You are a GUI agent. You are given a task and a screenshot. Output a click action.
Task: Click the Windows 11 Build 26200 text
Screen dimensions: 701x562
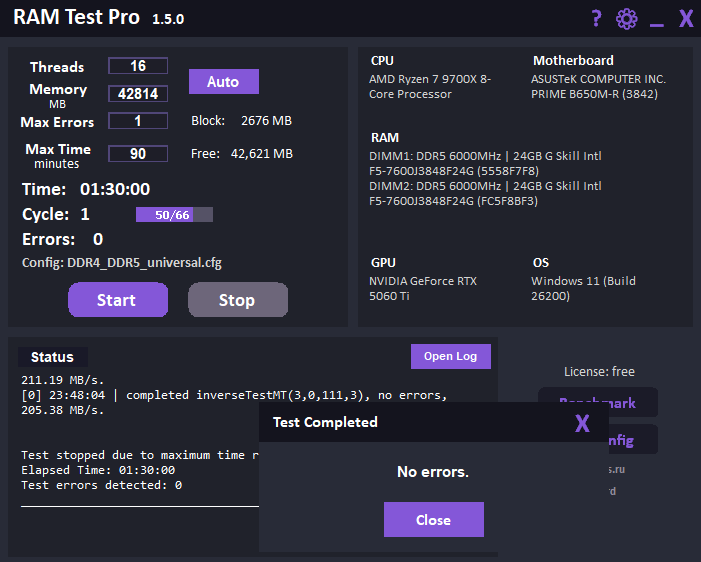click(x=583, y=288)
